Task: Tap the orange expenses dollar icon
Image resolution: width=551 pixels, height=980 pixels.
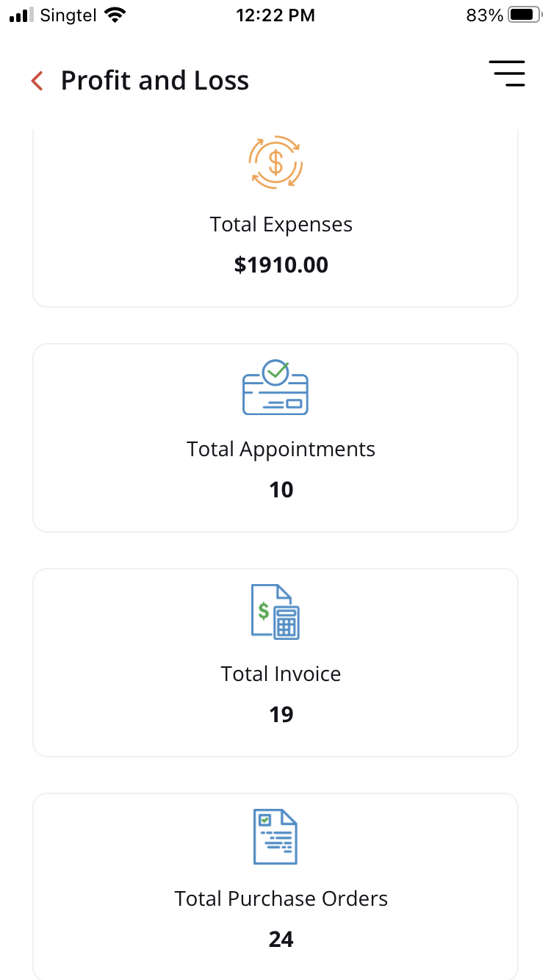Action: click(275, 162)
